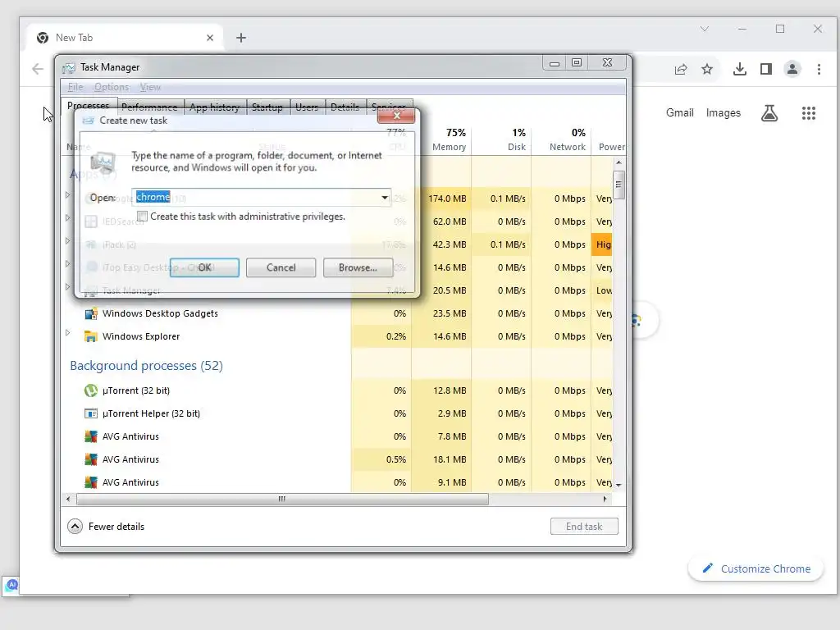Open Task Manager's View menu
Image resolution: width=840 pixels, height=630 pixels.
coord(151,87)
